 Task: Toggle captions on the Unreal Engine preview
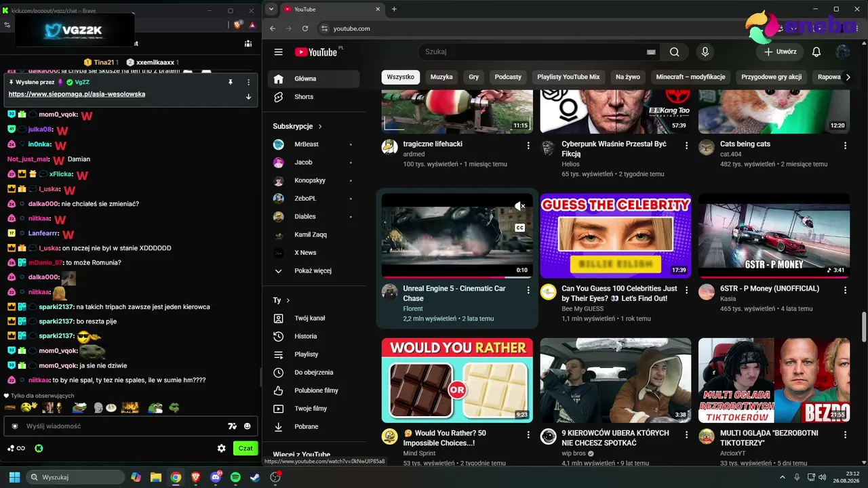(x=520, y=228)
